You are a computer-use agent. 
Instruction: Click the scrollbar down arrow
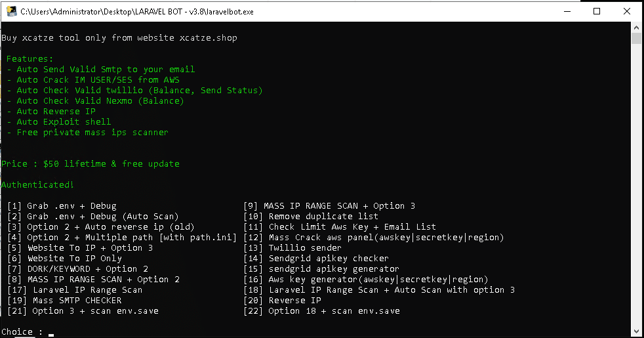click(636, 332)
